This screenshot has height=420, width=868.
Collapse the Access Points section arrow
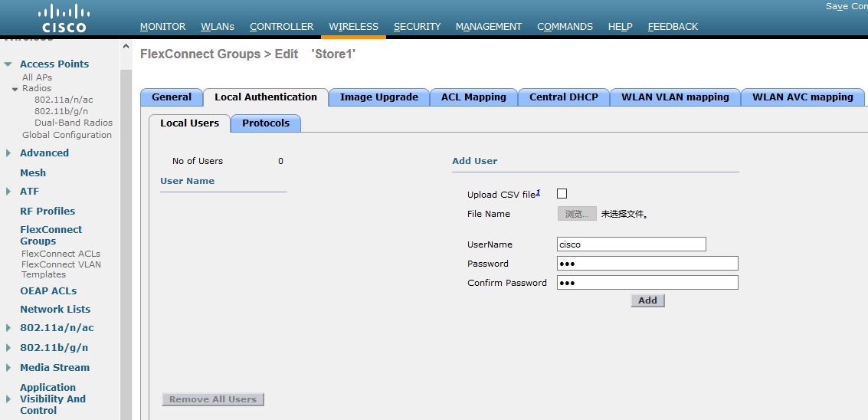click(8, 64)
